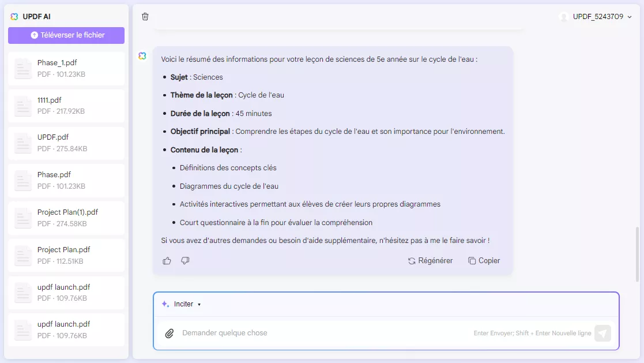Viewport: 644px width, 363px height.
Task: Click the Téléverser le fichier button
Action: pyautogui.click(x=66, y=35)
